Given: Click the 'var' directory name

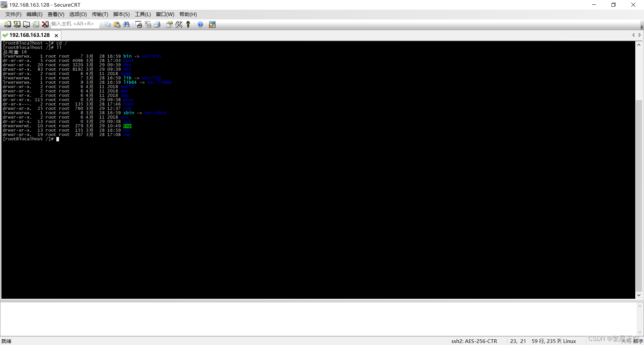Looking at the screenshot, I should point(127,135).
